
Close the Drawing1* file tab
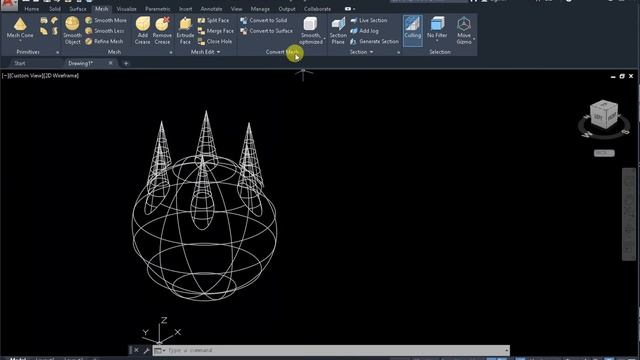point(111,63)
